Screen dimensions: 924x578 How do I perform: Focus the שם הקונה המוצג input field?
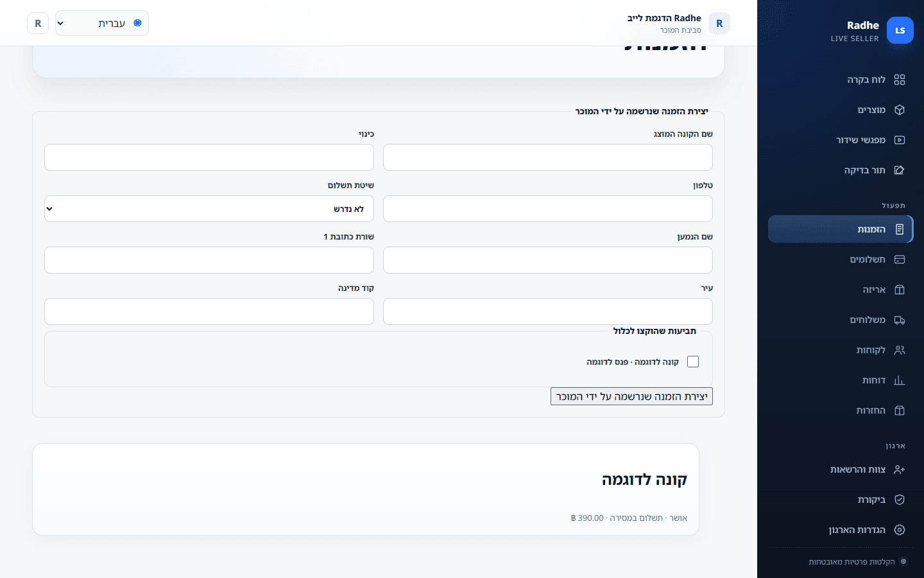548,157
